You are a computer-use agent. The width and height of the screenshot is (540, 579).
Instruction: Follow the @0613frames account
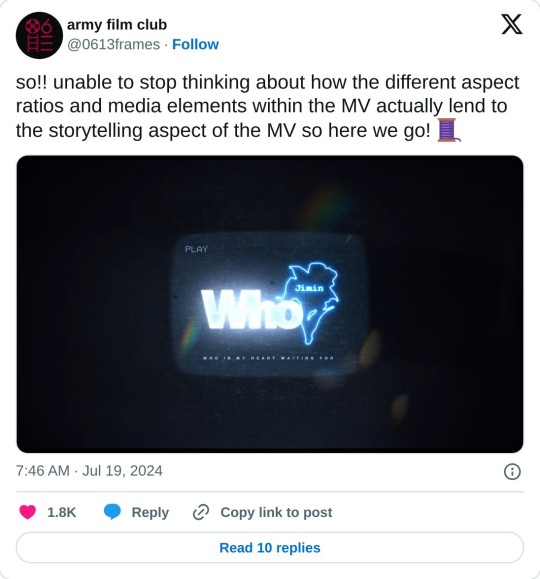195,44
